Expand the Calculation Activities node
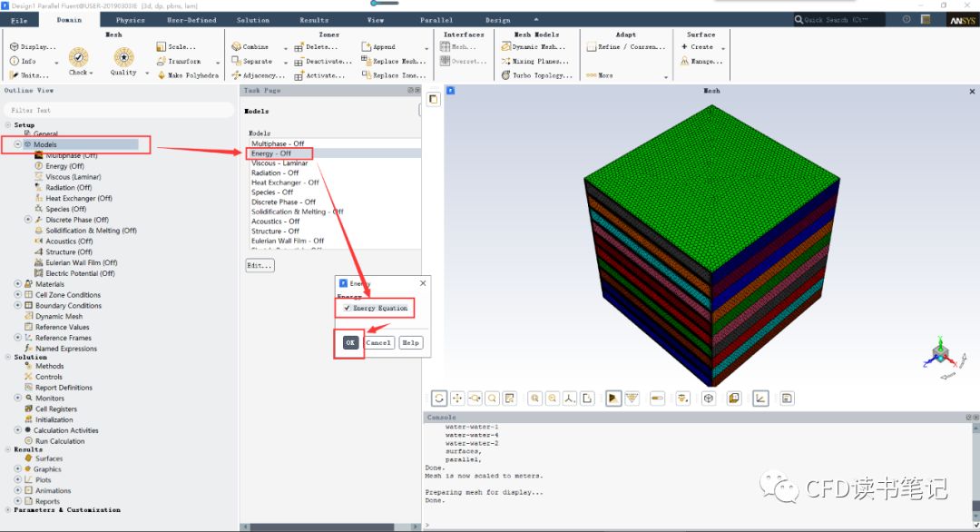 pos(18,430)
